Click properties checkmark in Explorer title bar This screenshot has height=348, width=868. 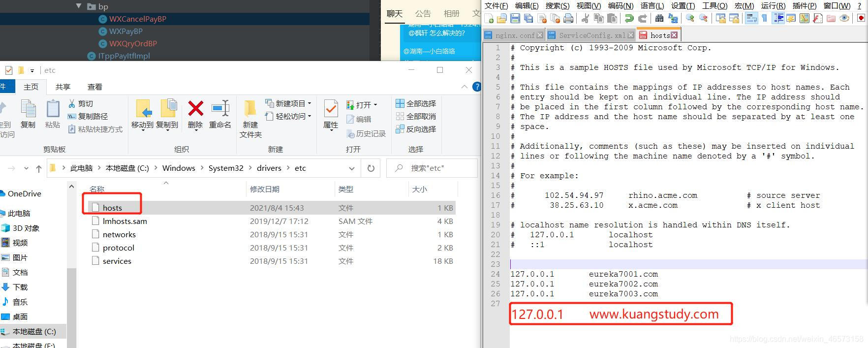(8, 70)
